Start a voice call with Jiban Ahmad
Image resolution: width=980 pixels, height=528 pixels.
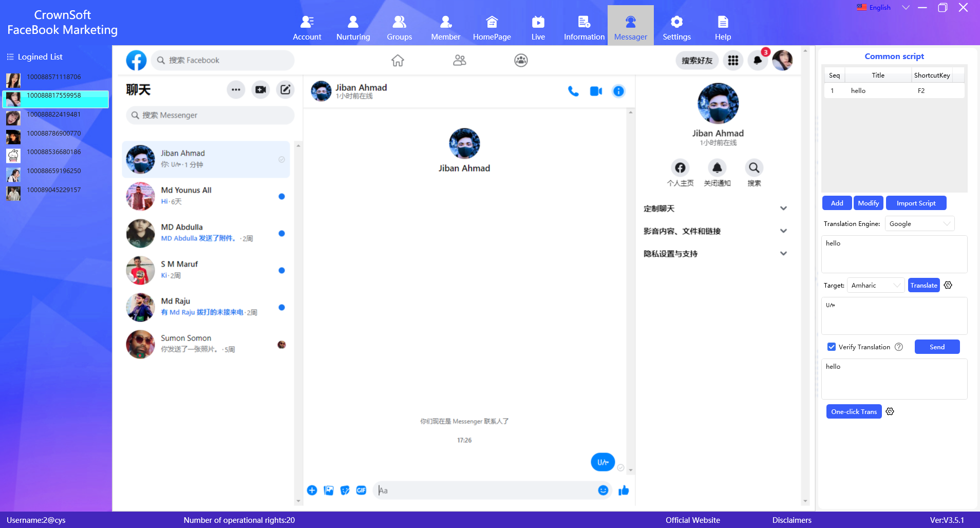tap(573, 91)
